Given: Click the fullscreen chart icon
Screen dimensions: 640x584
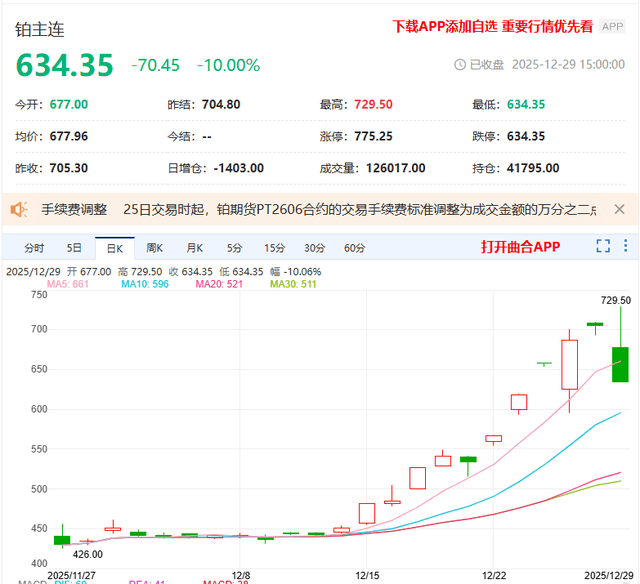Looking at the screenshot, I should tap(603, 247).
